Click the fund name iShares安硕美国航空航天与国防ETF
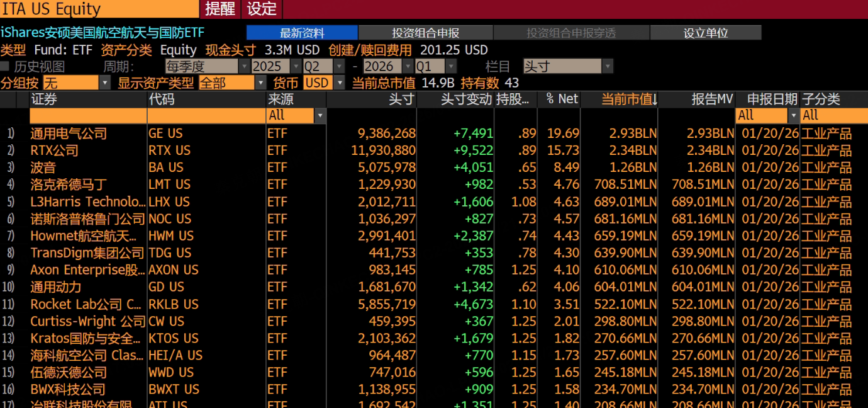Viewport: 868px width, 408px height. [103, 33]
